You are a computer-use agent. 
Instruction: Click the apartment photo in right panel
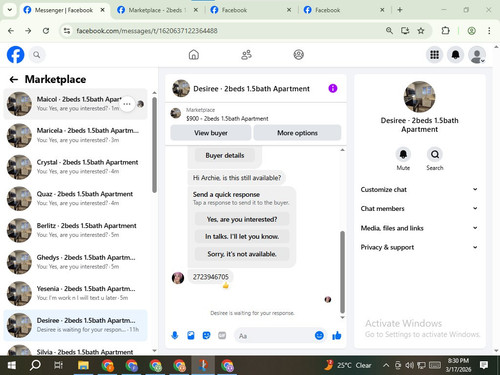click(419, 97)
